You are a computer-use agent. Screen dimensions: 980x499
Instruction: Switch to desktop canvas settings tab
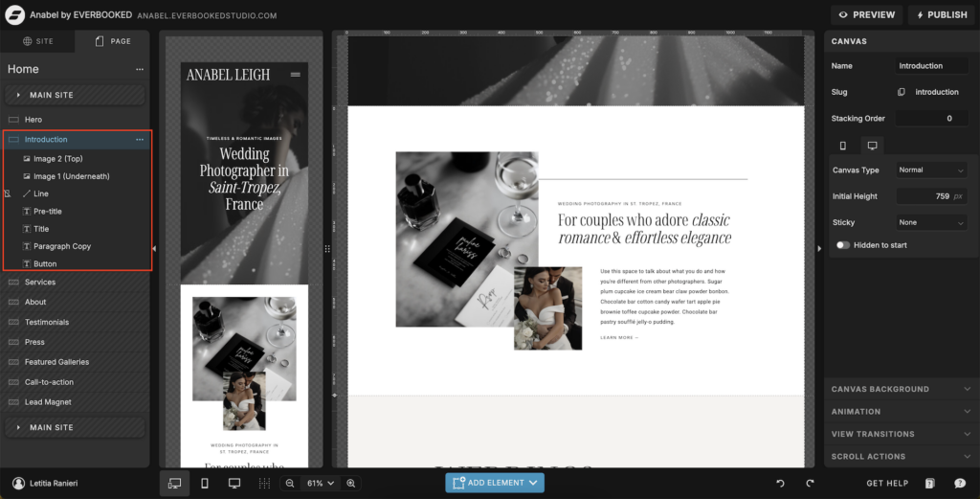click(x=873, y=146)
